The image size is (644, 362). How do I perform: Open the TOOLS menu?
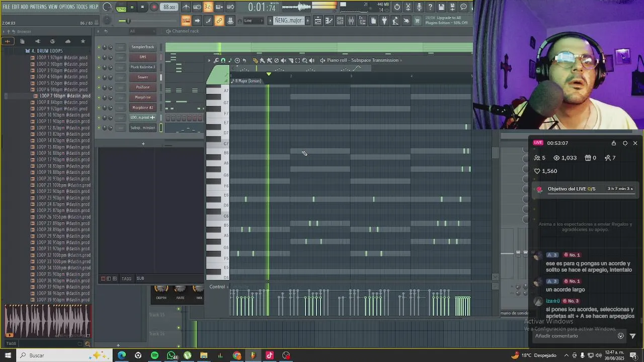click(x=82, y=7)
